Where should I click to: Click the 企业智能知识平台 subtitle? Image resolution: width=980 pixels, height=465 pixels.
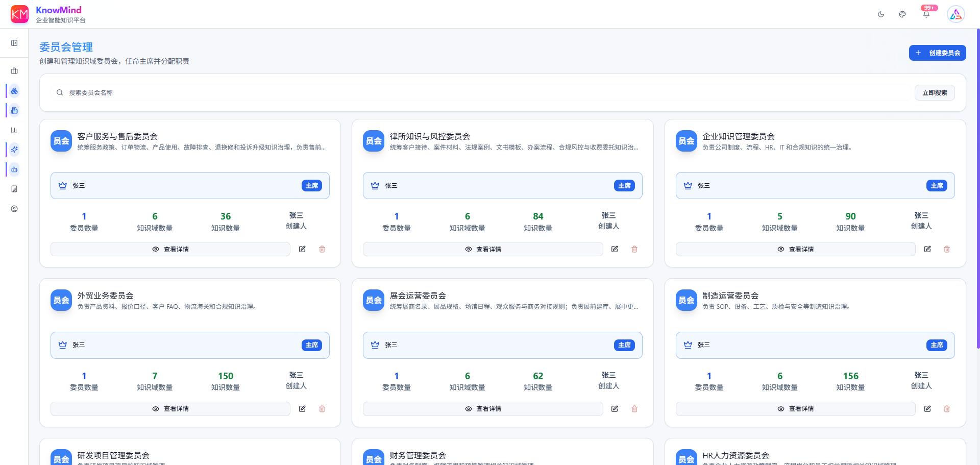click(x=61, y=20)
